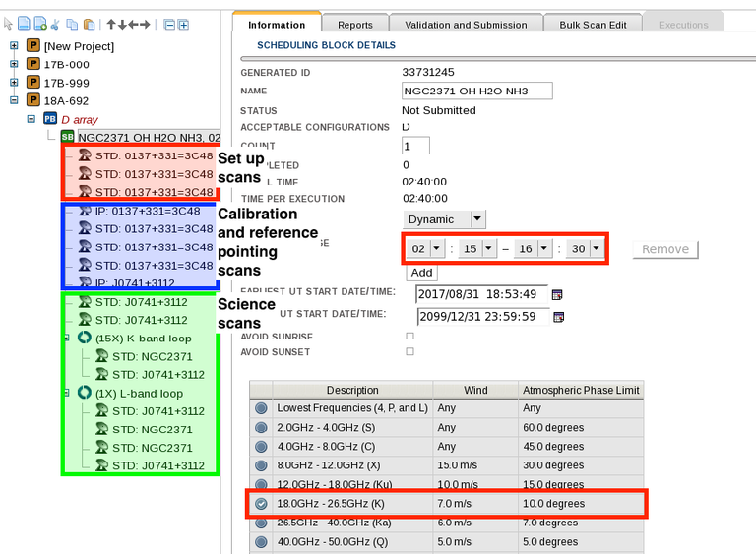Click the paste clipboard toolbar icon
This screenshot has width=756, height=554.
tap(89, 24)
